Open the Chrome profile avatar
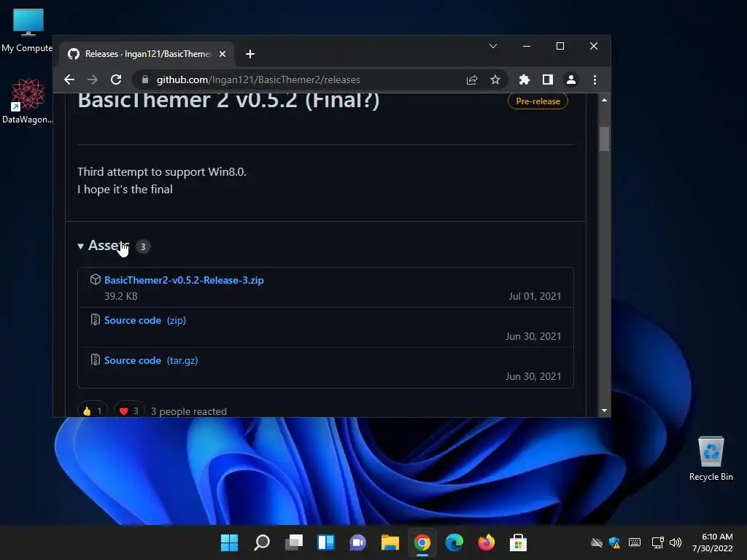Screen dimensions: 747x560 [571, 79]
